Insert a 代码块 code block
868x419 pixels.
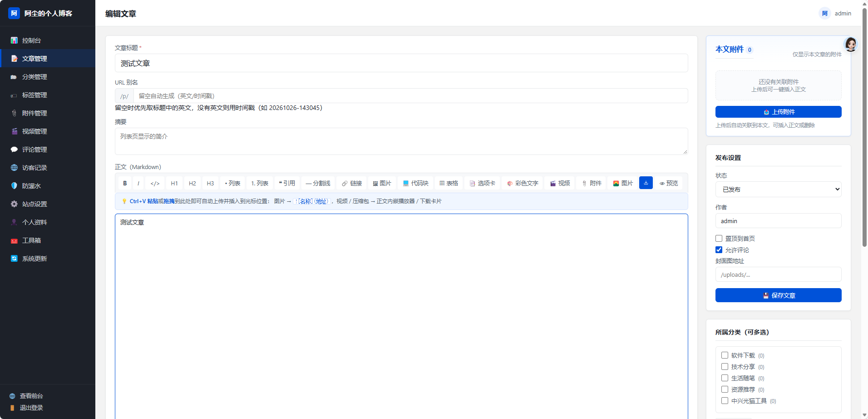pos(416,183)
